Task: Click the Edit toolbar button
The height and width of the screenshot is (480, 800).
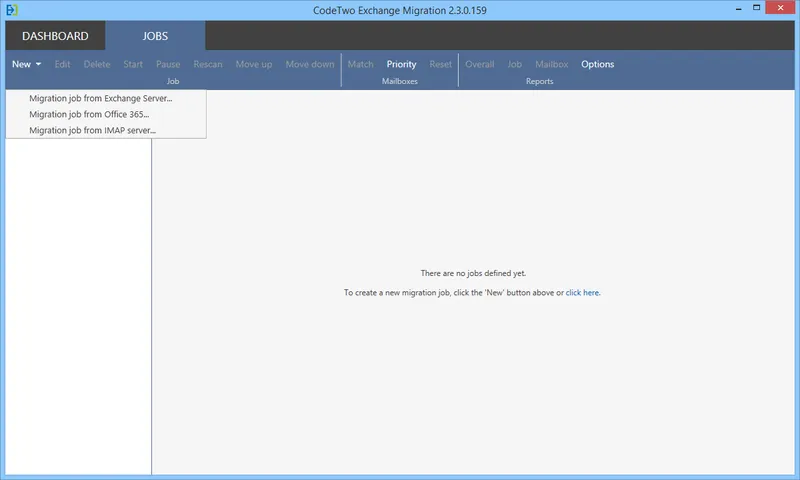Action: (62, 64)
